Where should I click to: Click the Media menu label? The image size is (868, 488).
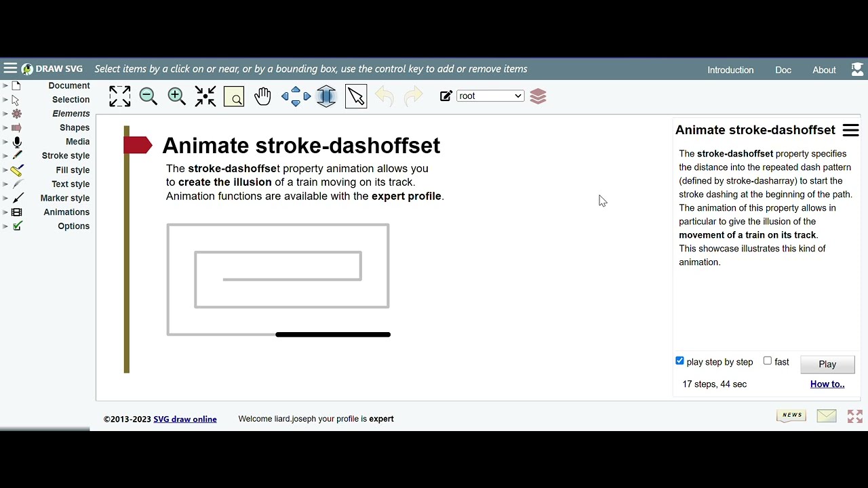click(78, 142)
